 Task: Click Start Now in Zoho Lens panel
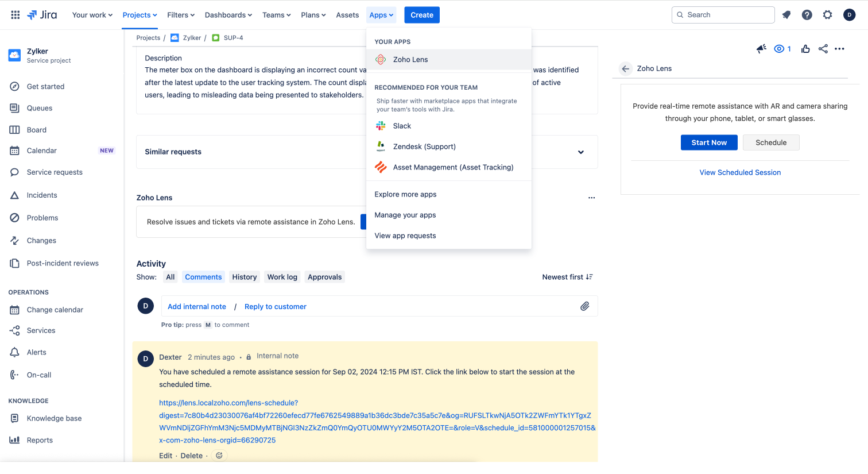pos(709,142)
